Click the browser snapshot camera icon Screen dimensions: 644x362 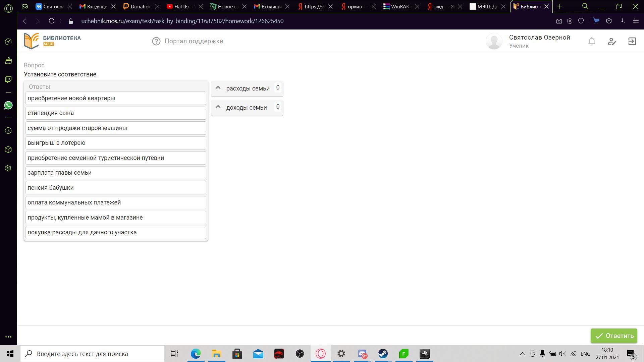[x=559, y=21]
